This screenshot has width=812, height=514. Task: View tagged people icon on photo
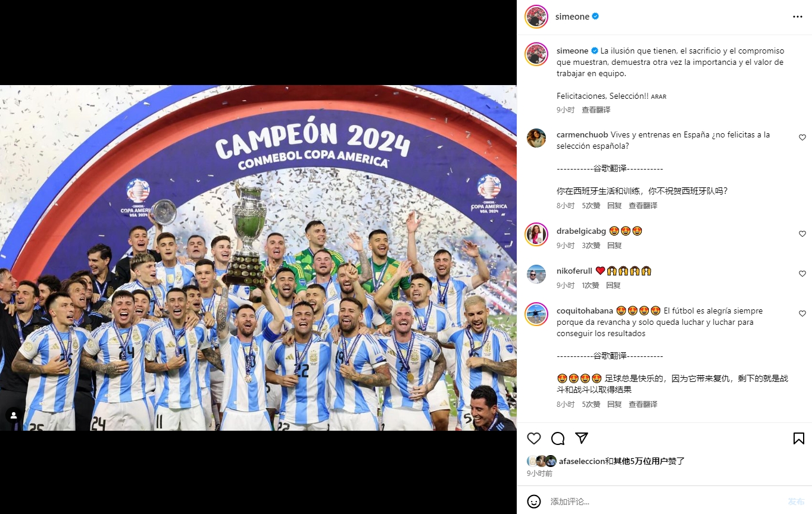click(14, 415)
